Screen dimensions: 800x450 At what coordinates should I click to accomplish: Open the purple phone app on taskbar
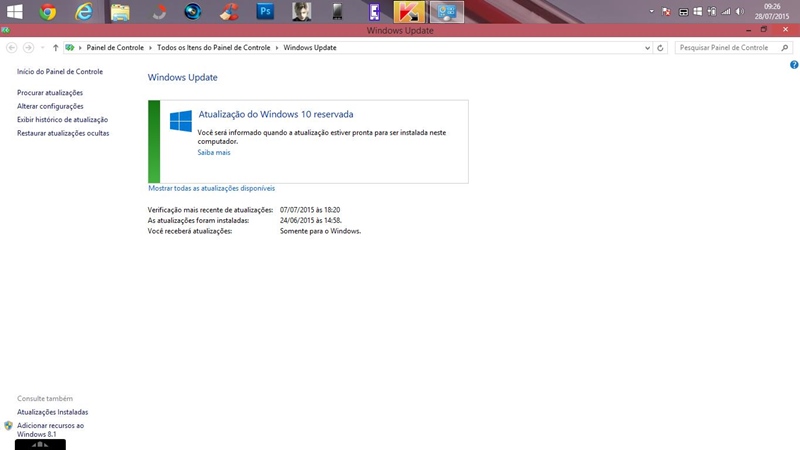(x=374, y=12)
